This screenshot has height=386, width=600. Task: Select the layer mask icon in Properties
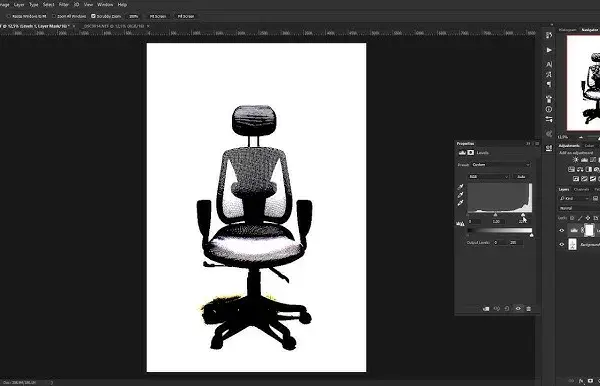471,153
